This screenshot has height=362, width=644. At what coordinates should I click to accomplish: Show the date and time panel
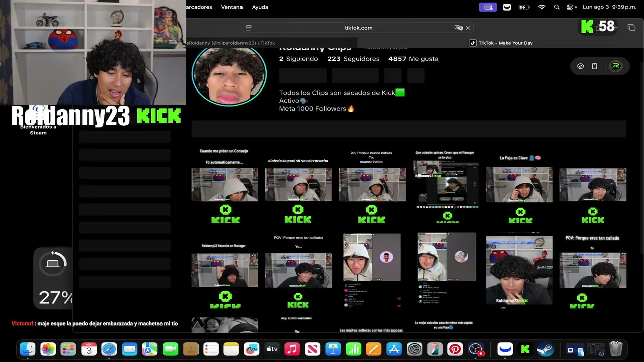610,7
